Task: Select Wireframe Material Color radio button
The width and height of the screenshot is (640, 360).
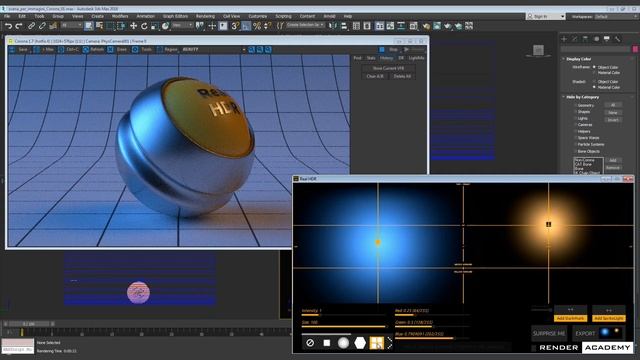Action: click(594, 73)
